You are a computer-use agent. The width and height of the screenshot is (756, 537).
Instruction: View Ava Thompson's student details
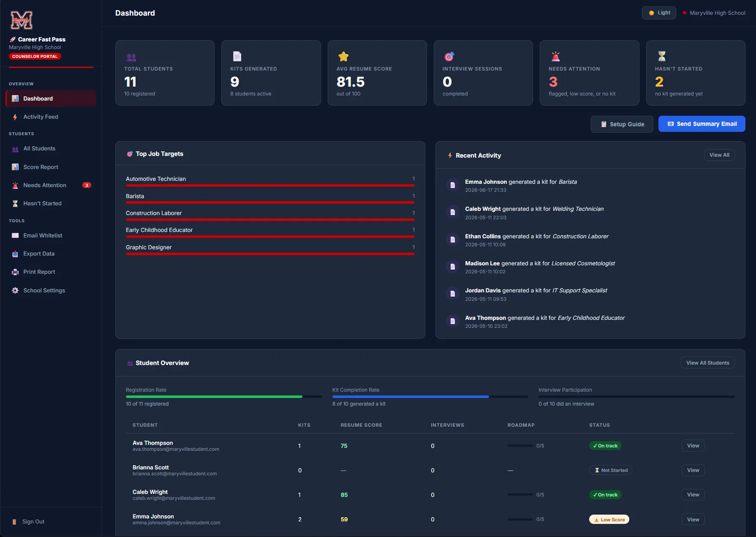click(693, 446)
